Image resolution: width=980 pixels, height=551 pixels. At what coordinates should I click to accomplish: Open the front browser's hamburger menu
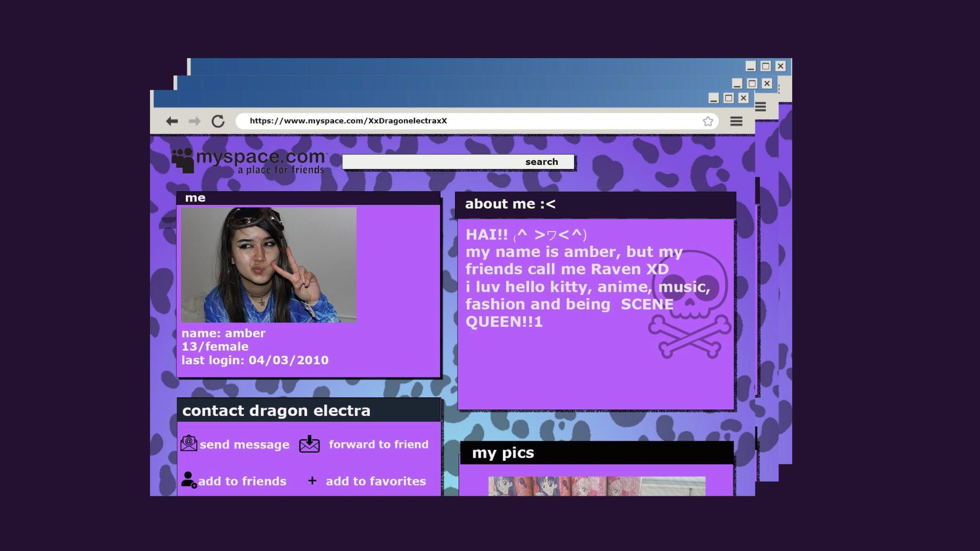[736, 121]
